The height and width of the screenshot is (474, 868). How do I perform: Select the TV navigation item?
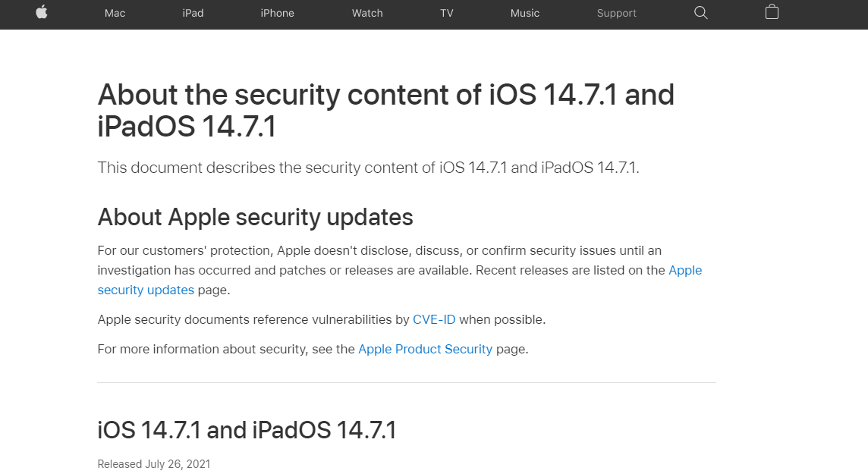(447, 14)
